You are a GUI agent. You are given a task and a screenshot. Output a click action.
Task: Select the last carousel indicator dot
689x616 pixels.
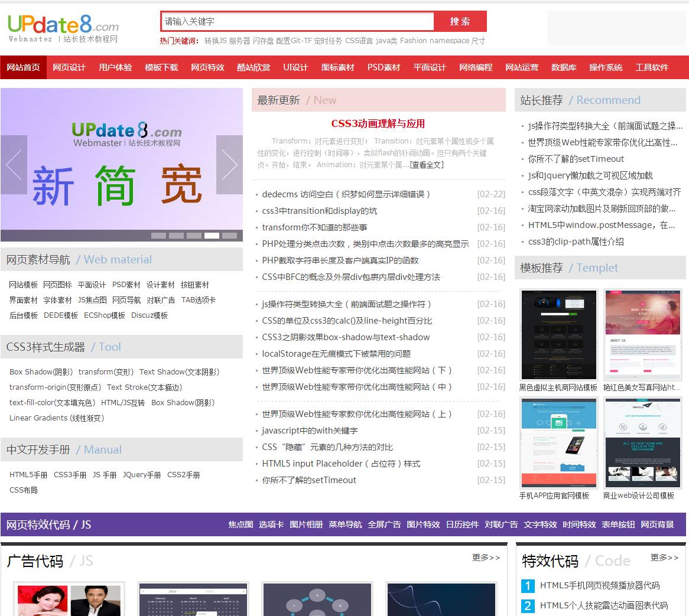(x=229, y=236)
